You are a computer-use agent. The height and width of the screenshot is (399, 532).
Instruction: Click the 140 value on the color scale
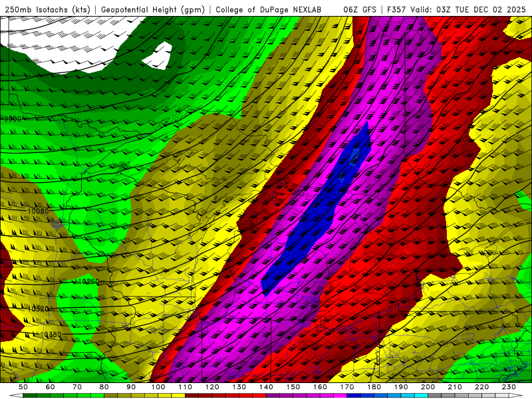tap(266, 387)
